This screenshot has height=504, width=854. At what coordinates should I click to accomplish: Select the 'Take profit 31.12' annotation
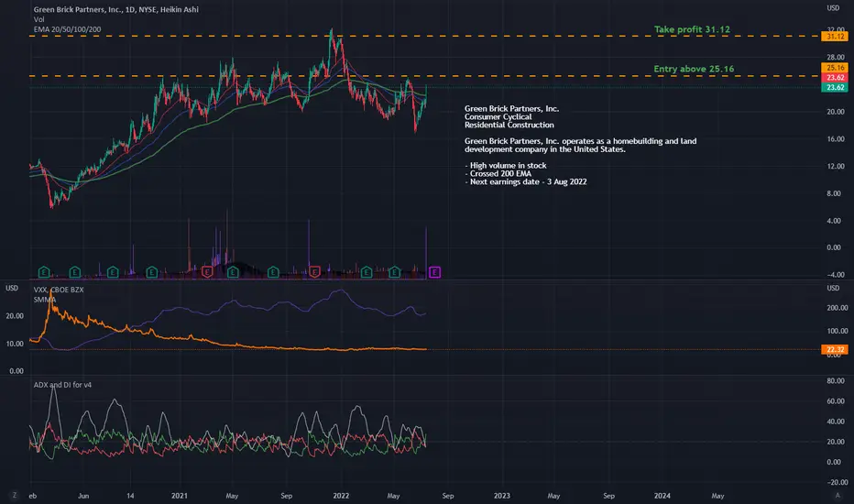(692, 29)
